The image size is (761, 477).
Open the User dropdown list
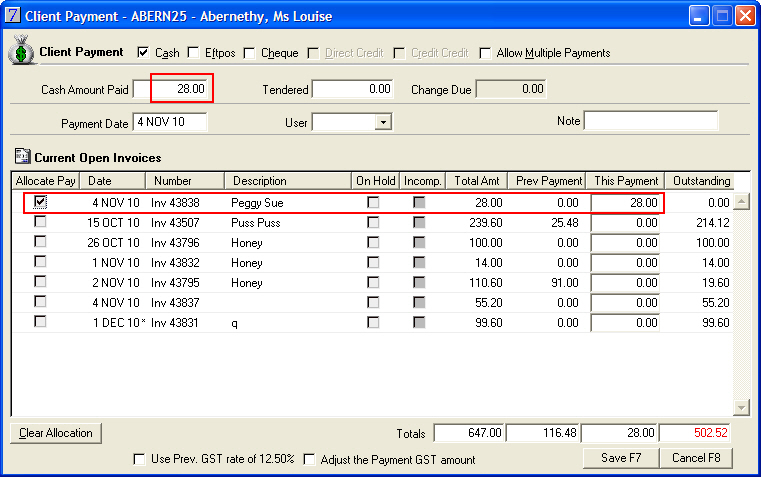383,122
